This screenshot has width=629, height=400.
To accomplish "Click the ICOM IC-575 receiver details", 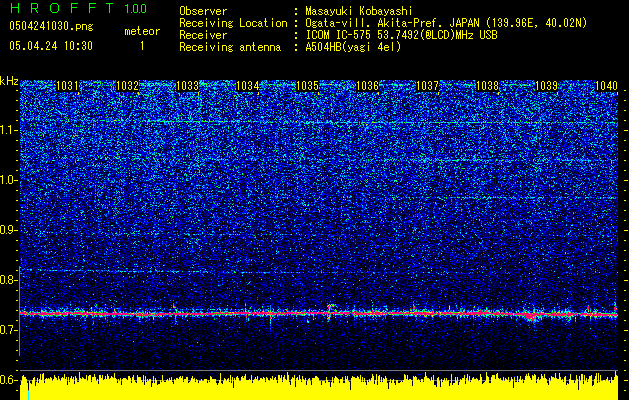I will [x=401, y=35].
